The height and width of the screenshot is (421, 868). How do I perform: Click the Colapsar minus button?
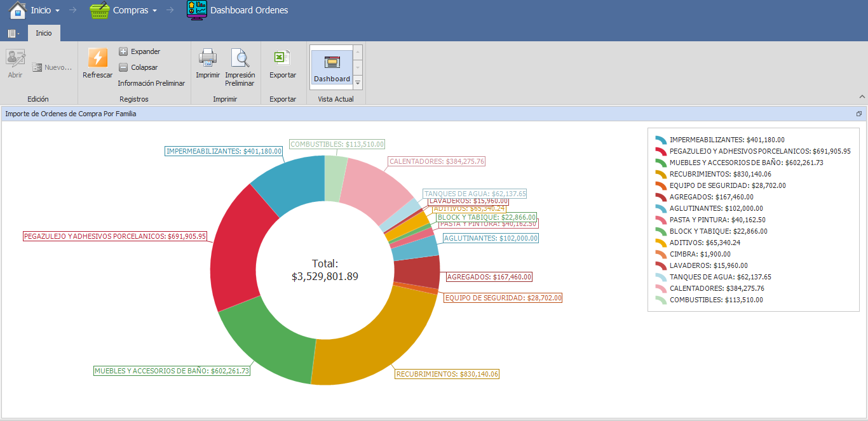pyautogui.click(x=138, y=67)
